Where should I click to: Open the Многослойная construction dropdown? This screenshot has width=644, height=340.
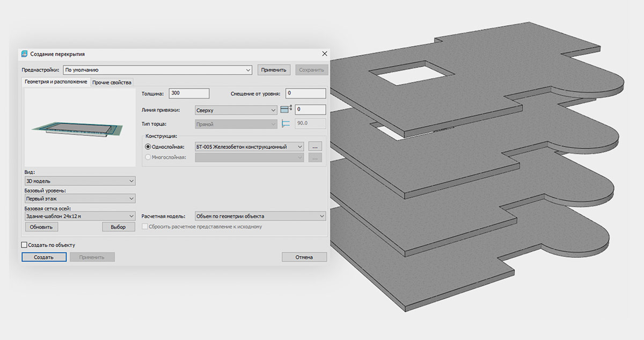250,157
